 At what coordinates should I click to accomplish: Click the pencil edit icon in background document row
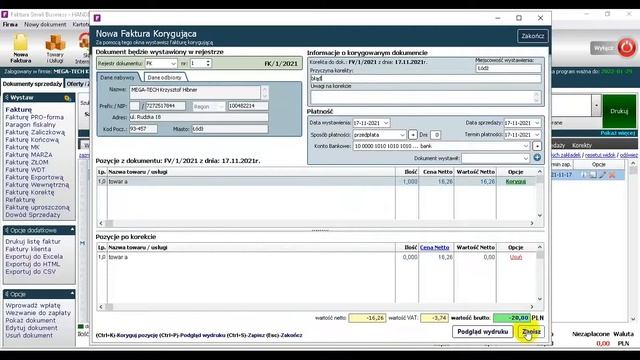click(602, 175)
